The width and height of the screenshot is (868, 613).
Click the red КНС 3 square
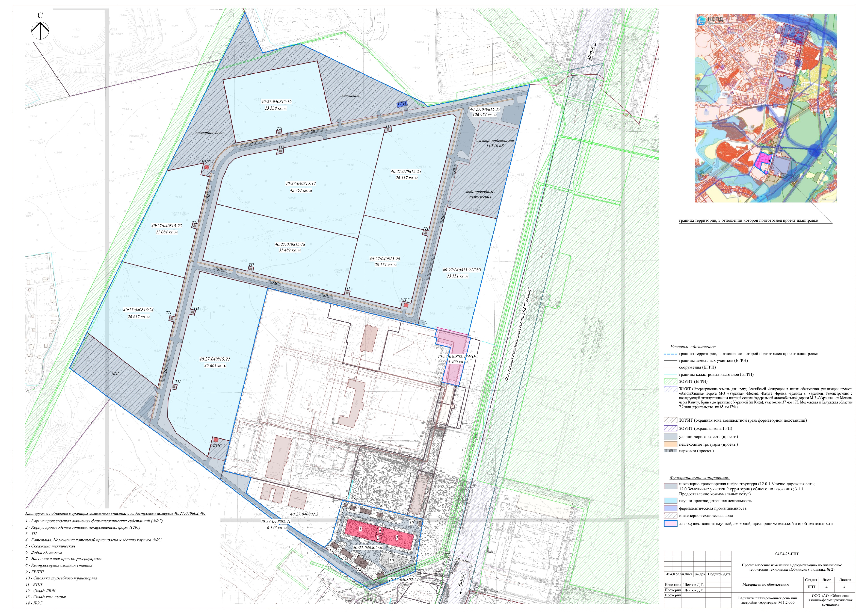point(216,440)
